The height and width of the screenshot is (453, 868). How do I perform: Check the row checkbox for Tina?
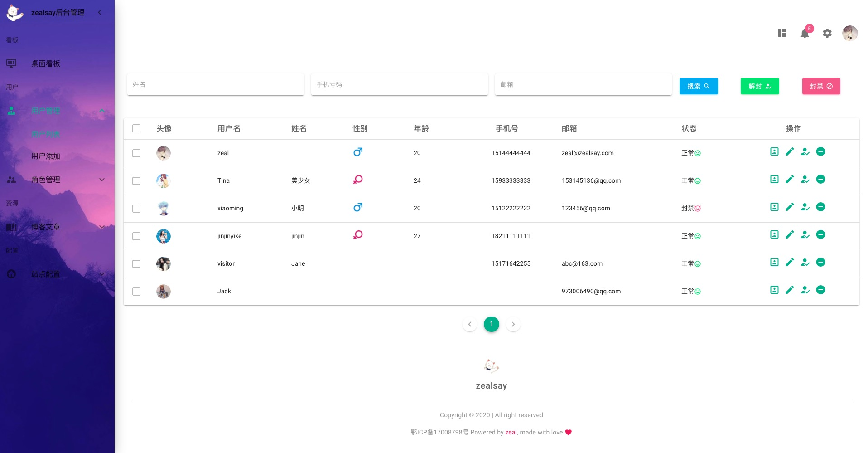point(136,181)
